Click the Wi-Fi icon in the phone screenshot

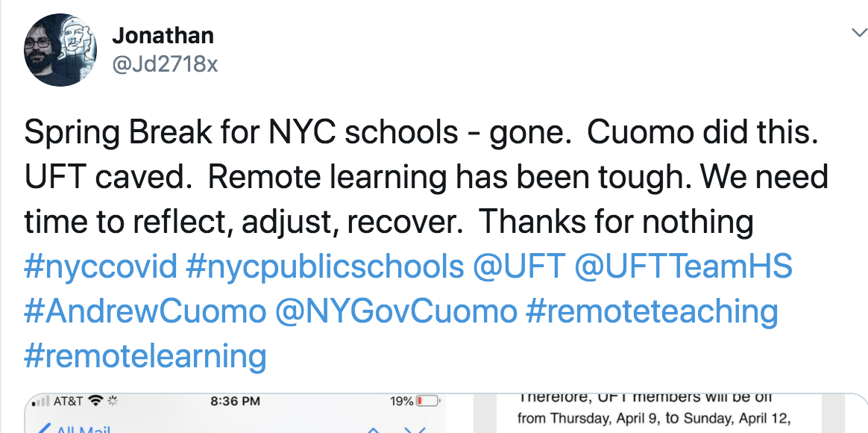click(95, 402)
